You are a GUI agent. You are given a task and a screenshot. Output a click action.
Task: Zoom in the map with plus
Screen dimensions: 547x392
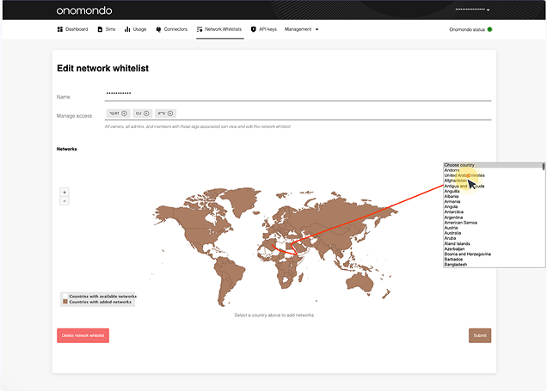click(65, 193)
